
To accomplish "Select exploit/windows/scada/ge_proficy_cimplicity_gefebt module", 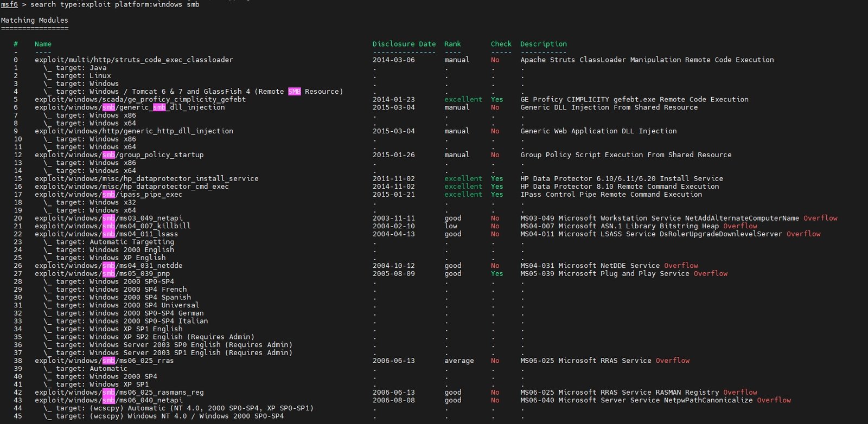I will (x=141, y=99).
